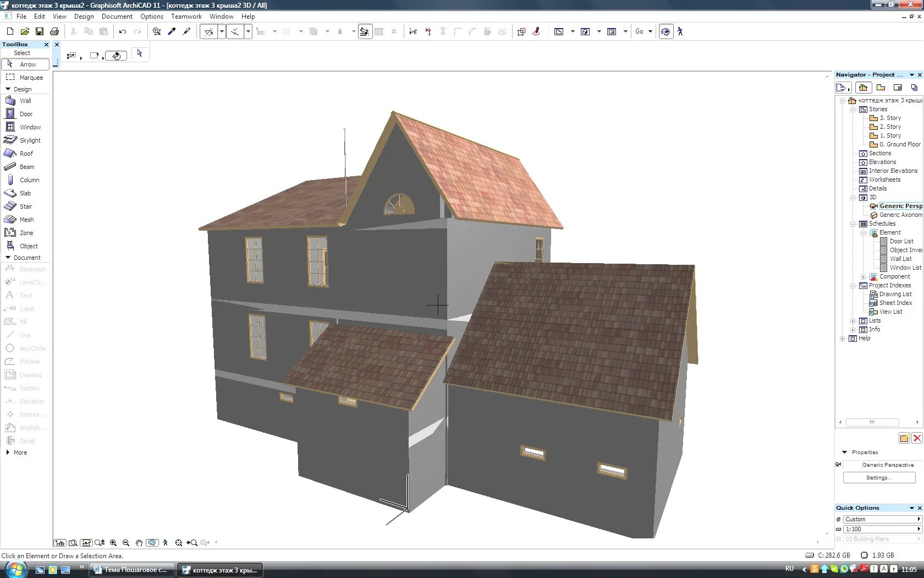This screenshot has height=578, width=924.
Task: Activate the Stair tool
Action: coord(25,206)
